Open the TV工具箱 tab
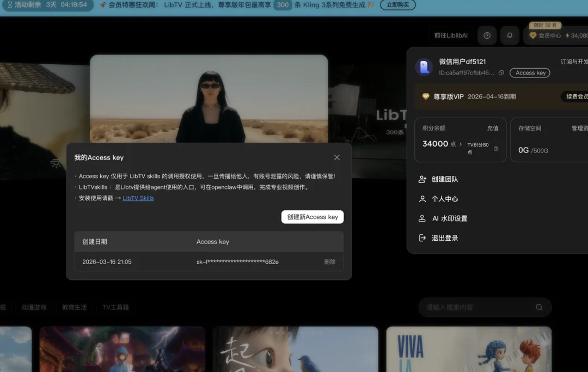Screen dimensions: 588x372 click(115, 307)
